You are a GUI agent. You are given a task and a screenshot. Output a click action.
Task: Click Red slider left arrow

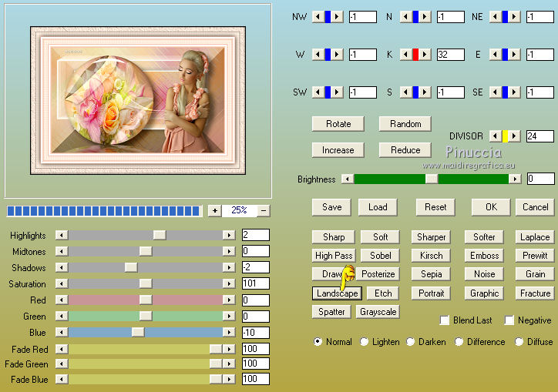coord(62,300)
